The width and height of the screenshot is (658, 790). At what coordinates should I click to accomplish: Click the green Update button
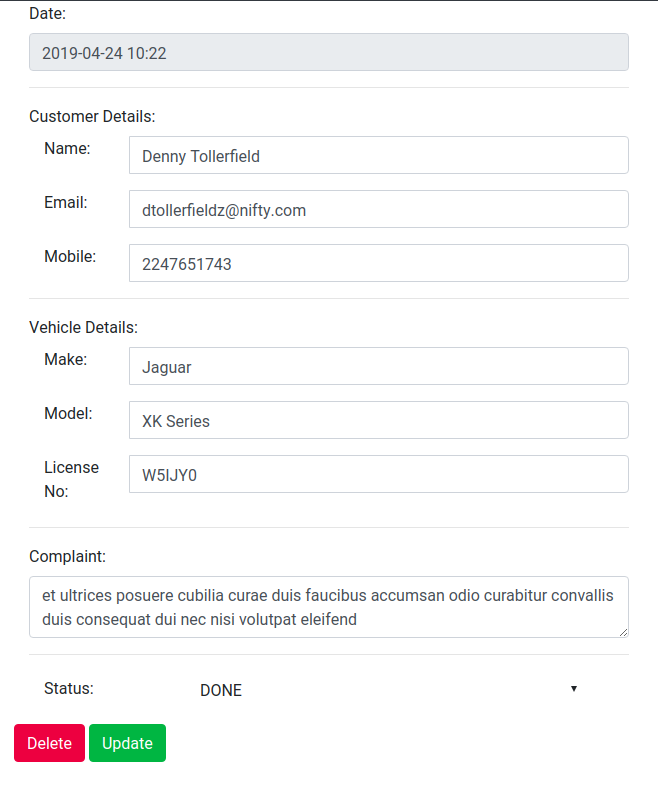coord(127,743)
